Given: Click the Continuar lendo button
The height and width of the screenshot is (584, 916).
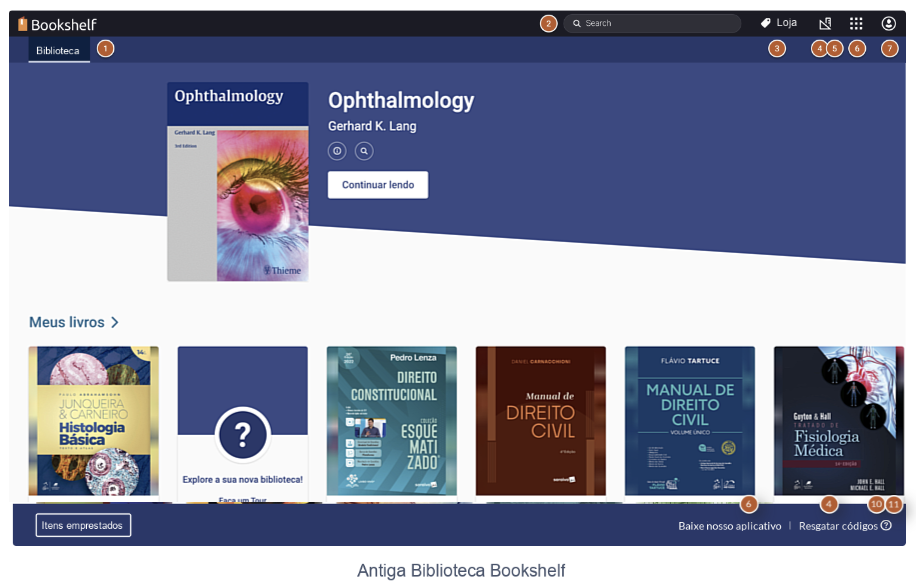Looking at the screenshot, I should click(x=378, y=185).
